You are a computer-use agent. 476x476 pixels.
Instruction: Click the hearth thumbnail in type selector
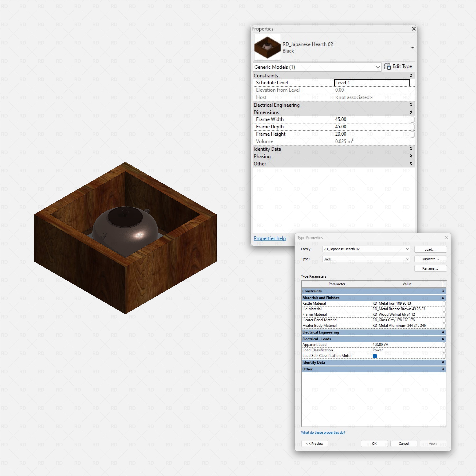pos(267,47)
